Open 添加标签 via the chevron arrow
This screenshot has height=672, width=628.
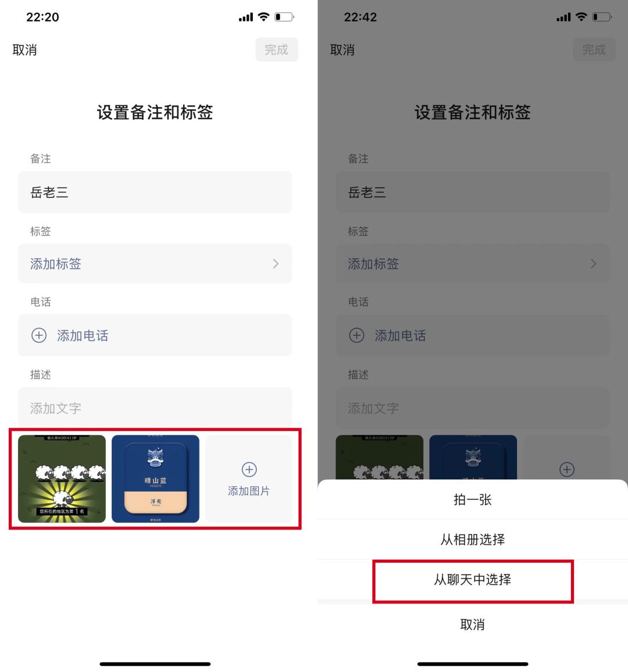276,264
